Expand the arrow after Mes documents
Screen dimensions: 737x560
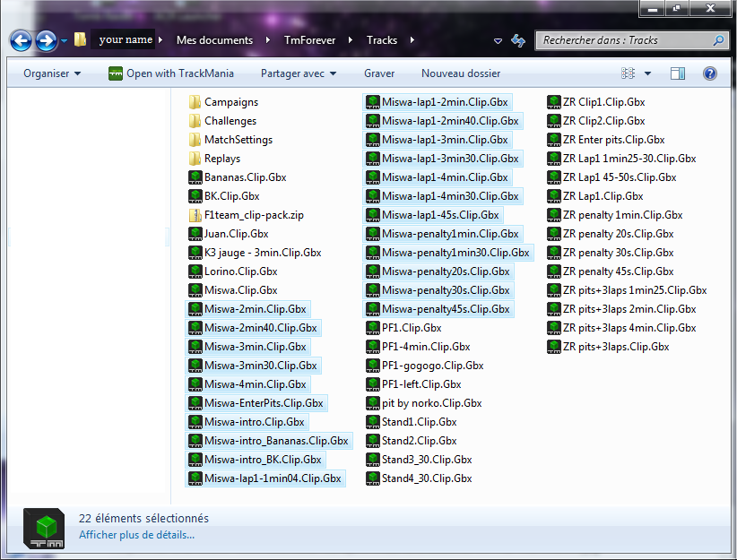point(267,40)
